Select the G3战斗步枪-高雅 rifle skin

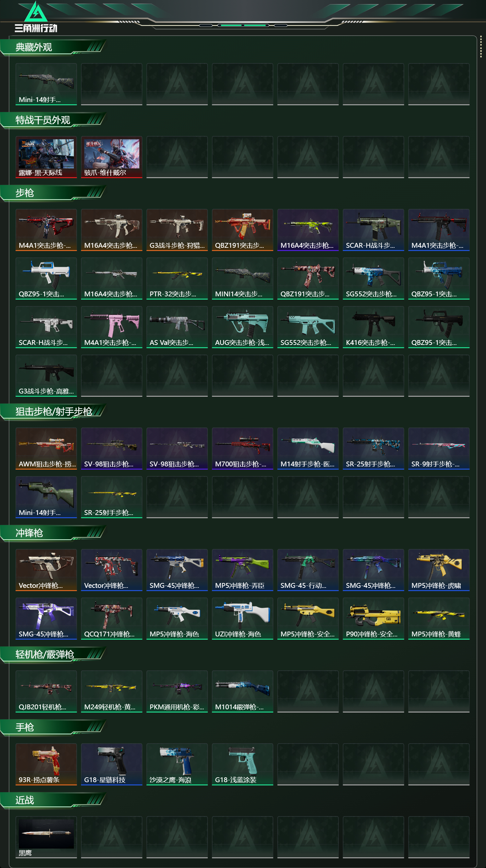[46, 376]
